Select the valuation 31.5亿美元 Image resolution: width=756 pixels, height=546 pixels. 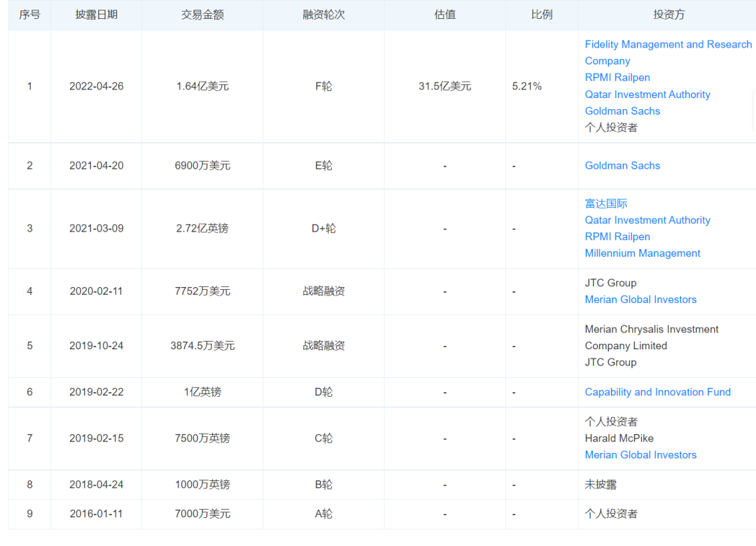pos(444,86)
